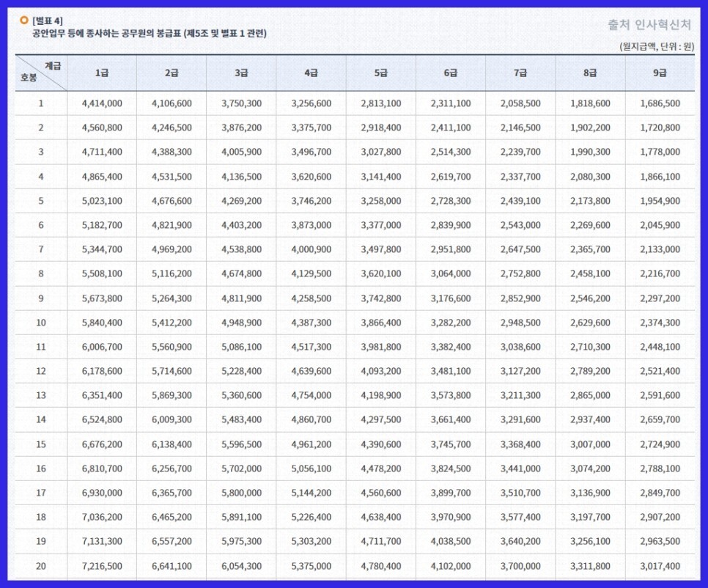Click the value 5,508,100

click(x=102, y=273)
